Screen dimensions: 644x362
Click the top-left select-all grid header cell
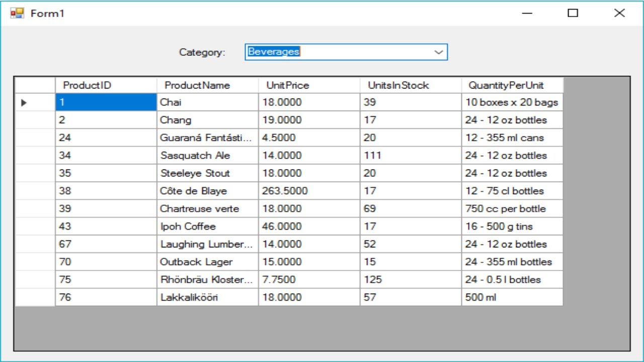(35, 85)
